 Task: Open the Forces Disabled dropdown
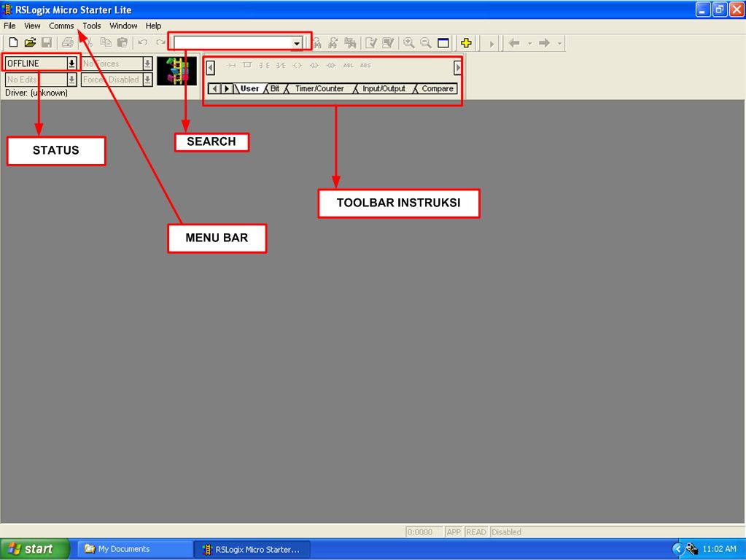click(147, 79)
